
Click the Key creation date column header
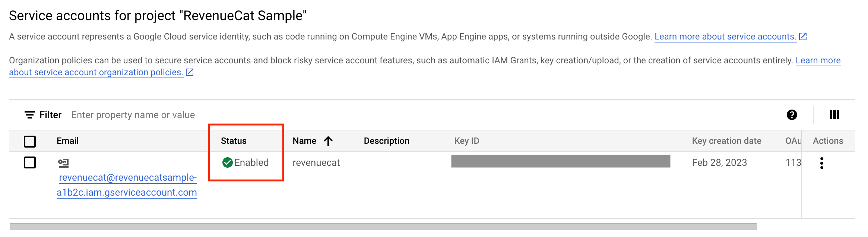click(726, 140)
